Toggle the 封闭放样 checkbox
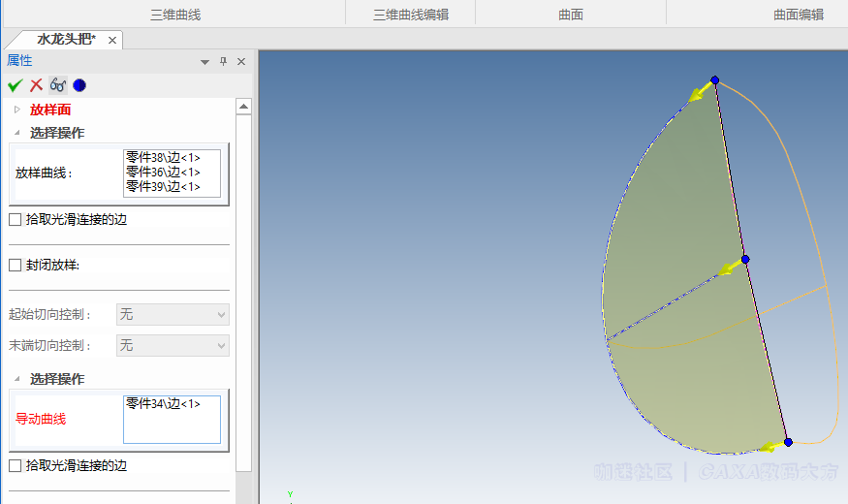Screen dimensions: 848x504 point(15,266)
